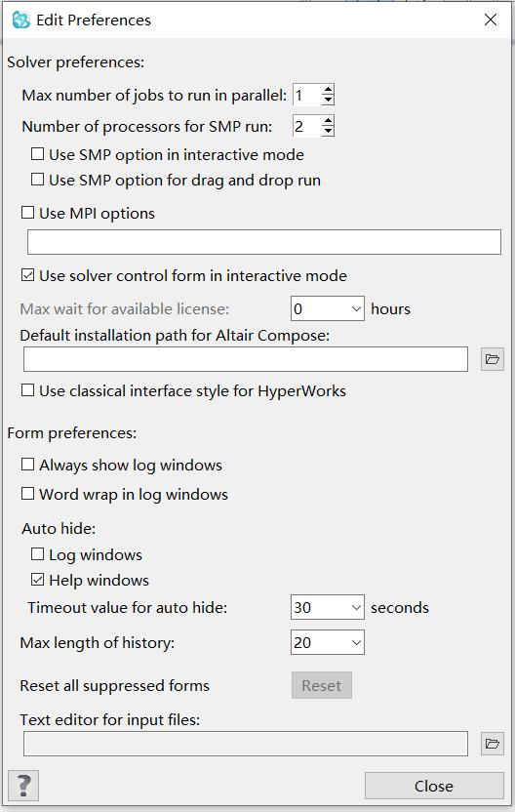Viewport: 515px width, 812px height.
Task: Click Reset suppressed forms button
Action: 322,685
